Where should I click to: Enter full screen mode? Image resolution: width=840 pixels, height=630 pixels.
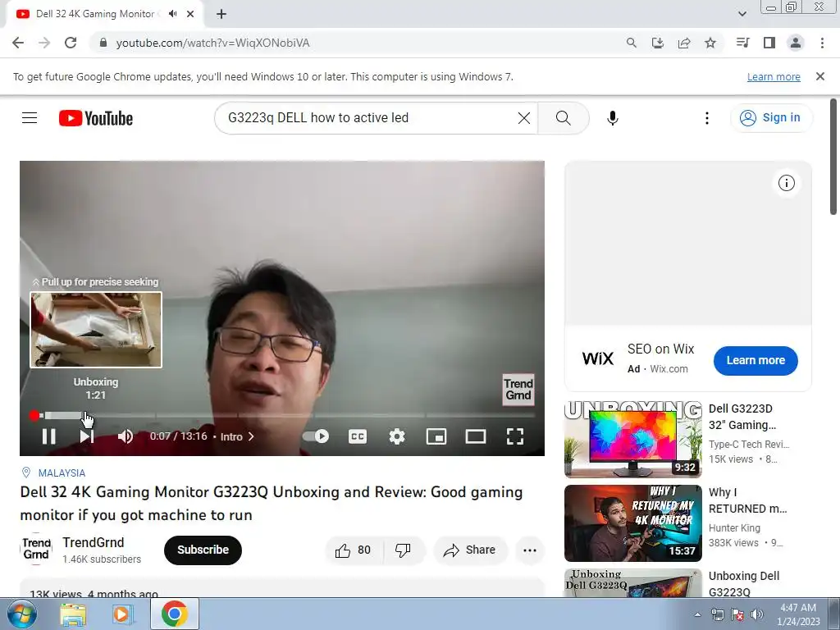point(515,436)
